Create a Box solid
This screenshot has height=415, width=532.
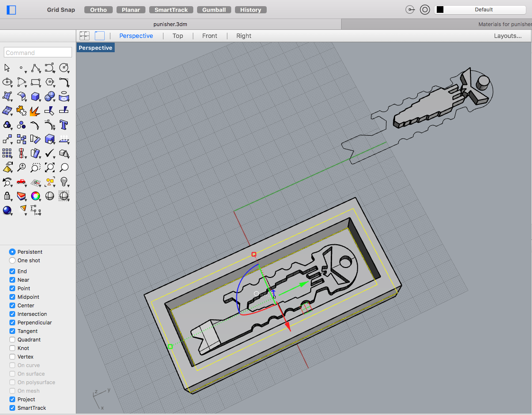click(x=36, y=96)
